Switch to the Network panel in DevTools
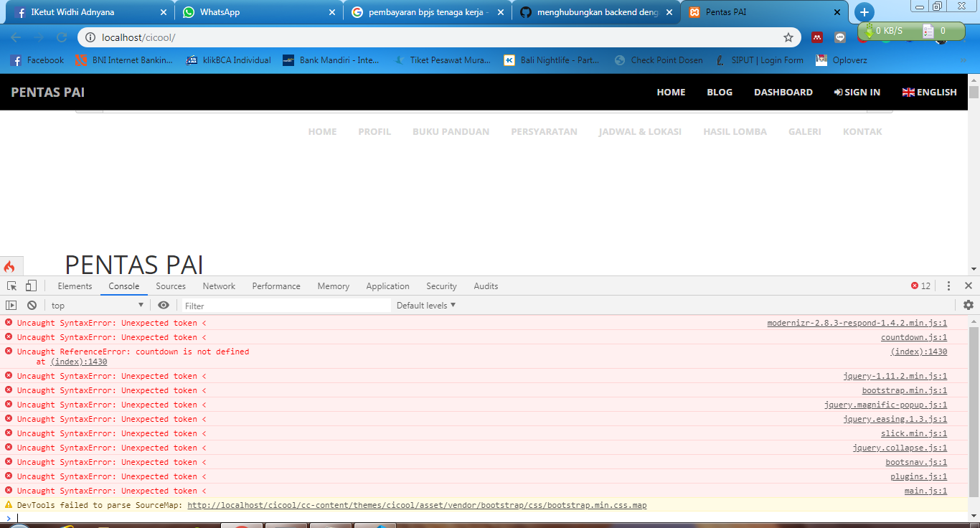This screenshot has height=528, width=980. coord(218,286)
